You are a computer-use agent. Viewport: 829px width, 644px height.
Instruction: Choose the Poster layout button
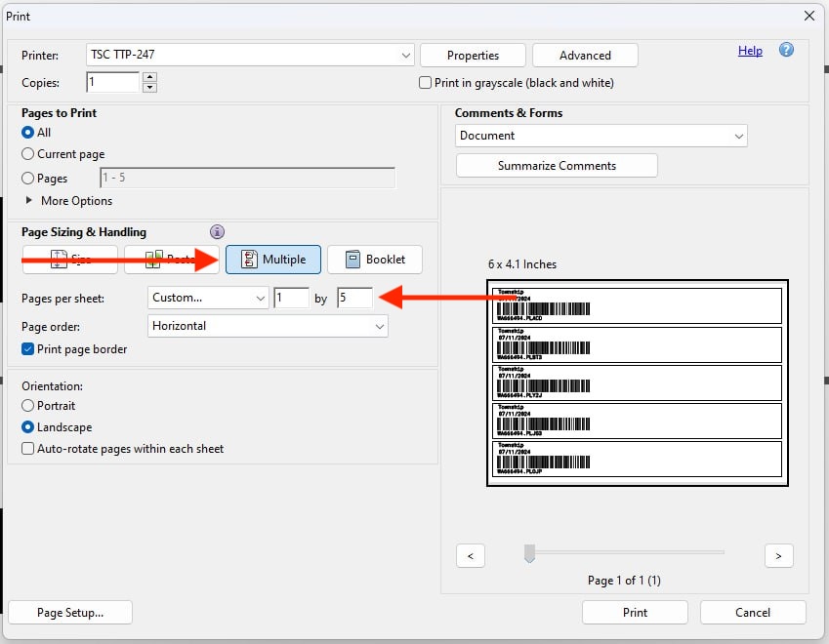[x=171, y=260]
